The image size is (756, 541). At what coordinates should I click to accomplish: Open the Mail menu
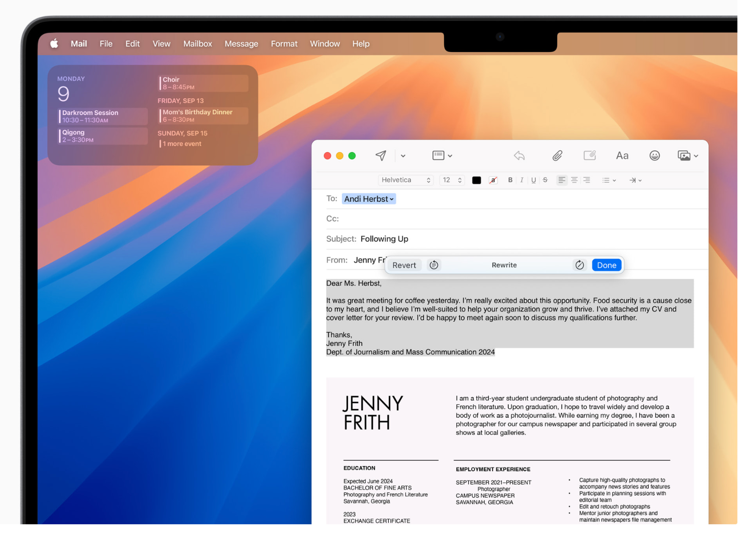(x=79, y=43)
